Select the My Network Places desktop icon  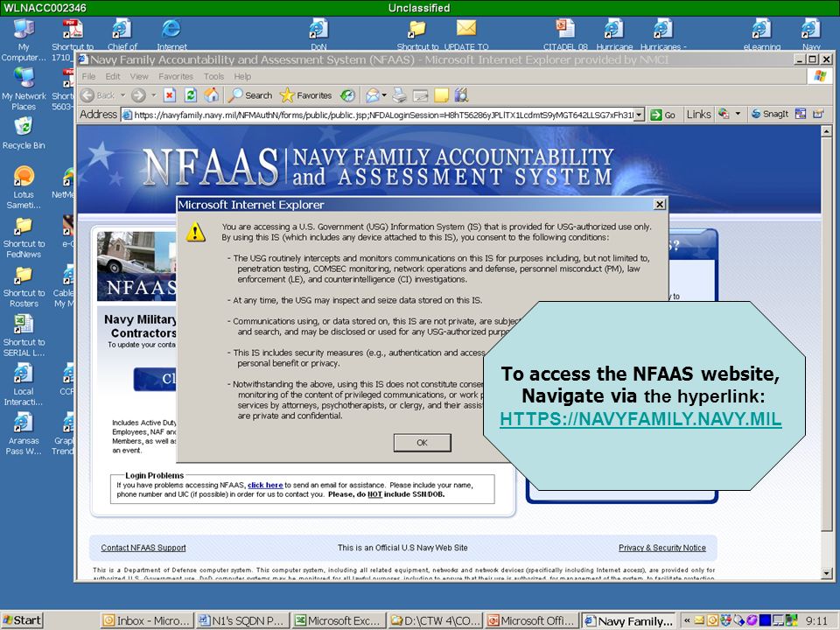(x=24, y=90)
